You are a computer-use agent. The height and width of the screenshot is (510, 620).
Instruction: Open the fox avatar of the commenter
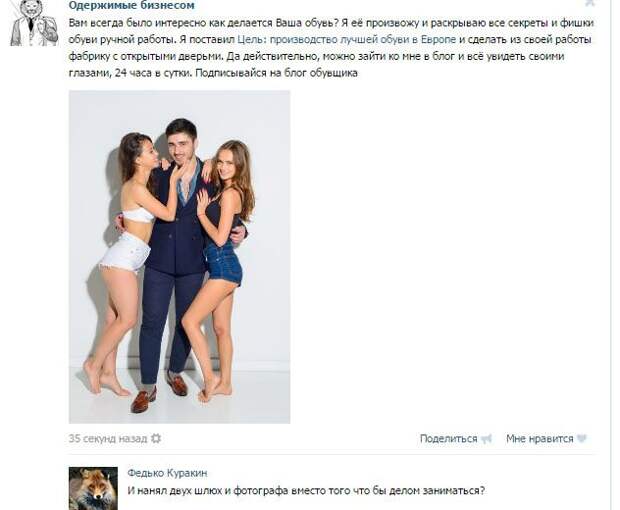click(93, 488)
